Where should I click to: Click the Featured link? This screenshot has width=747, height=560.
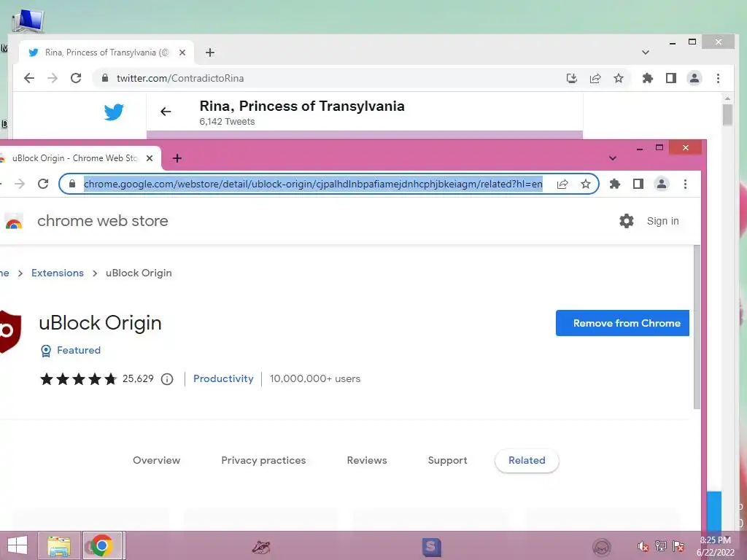click(x=79, y=350)
